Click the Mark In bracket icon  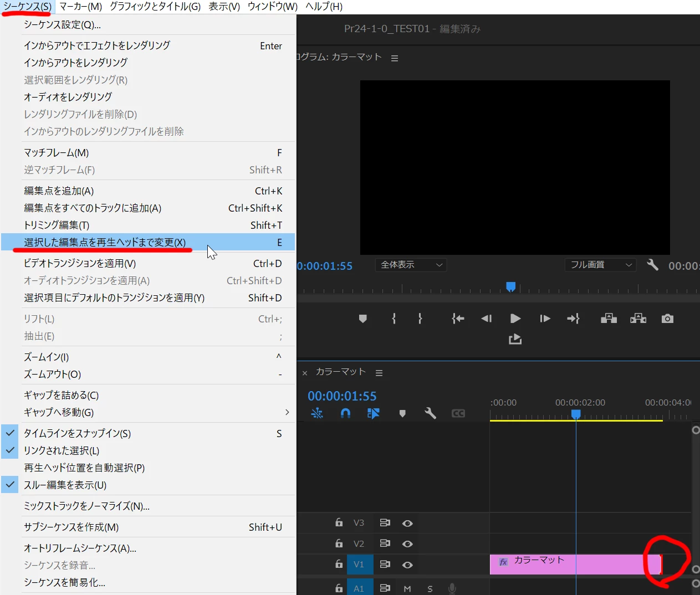click(394, 319)
